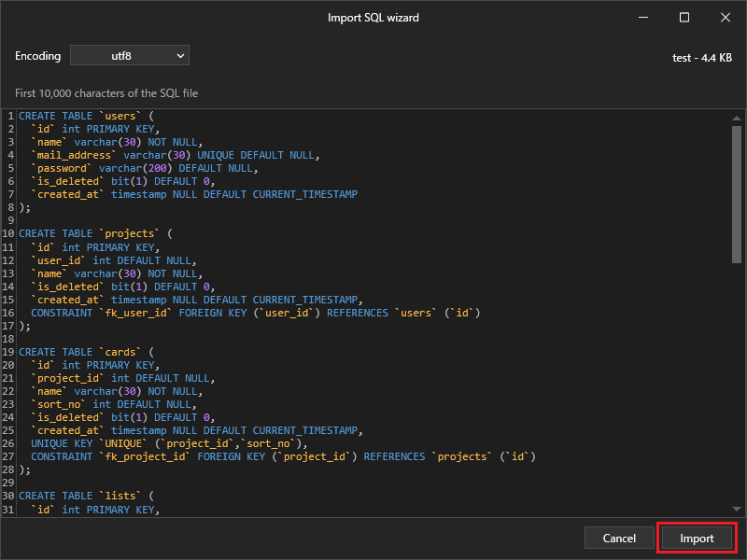Screen dimensions: 747x560
Task: Click the Import SQL wizard title
Action: [x=373, y=18]
